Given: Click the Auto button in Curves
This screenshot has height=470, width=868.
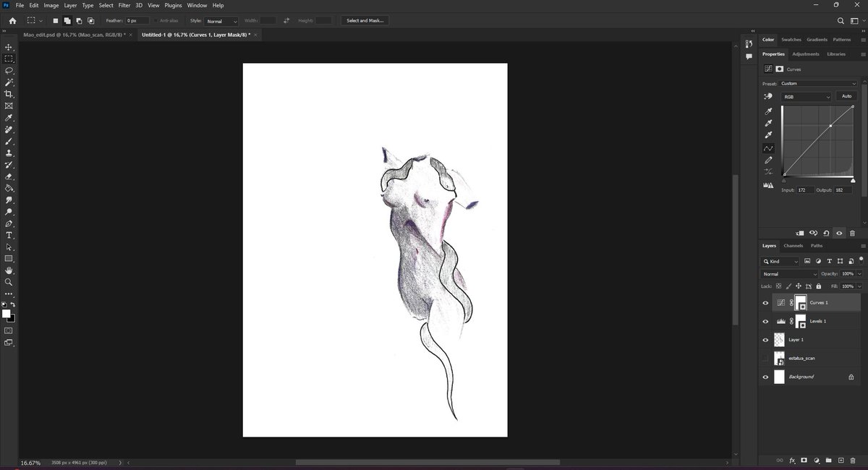Looking at the screenshot, I should 846,96.
